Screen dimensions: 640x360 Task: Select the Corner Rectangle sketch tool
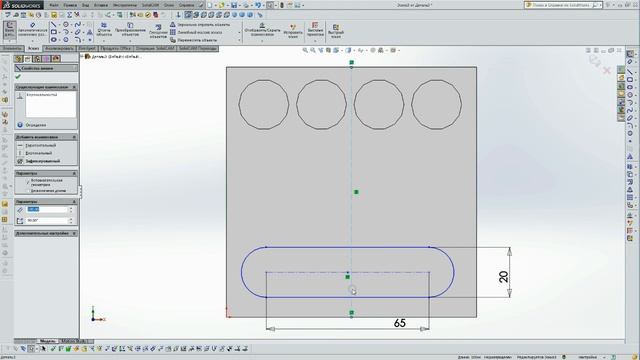click(x=53, y=32)
